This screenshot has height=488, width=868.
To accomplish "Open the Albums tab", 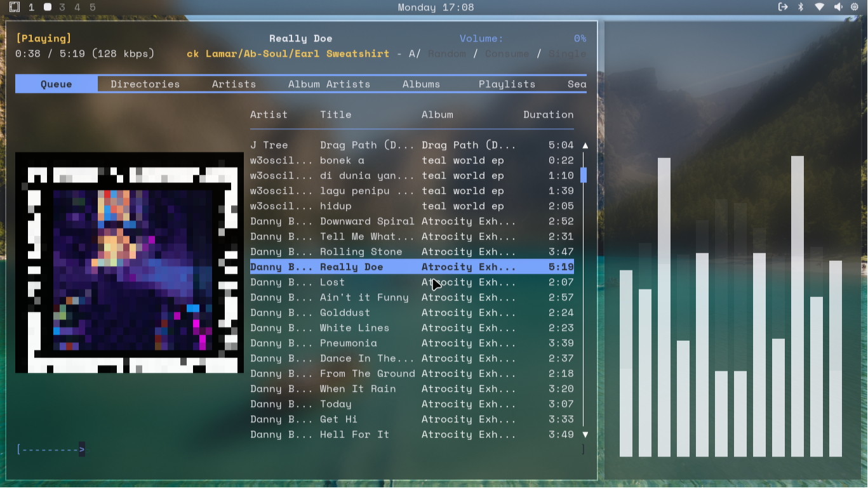I will click(422, 84).
